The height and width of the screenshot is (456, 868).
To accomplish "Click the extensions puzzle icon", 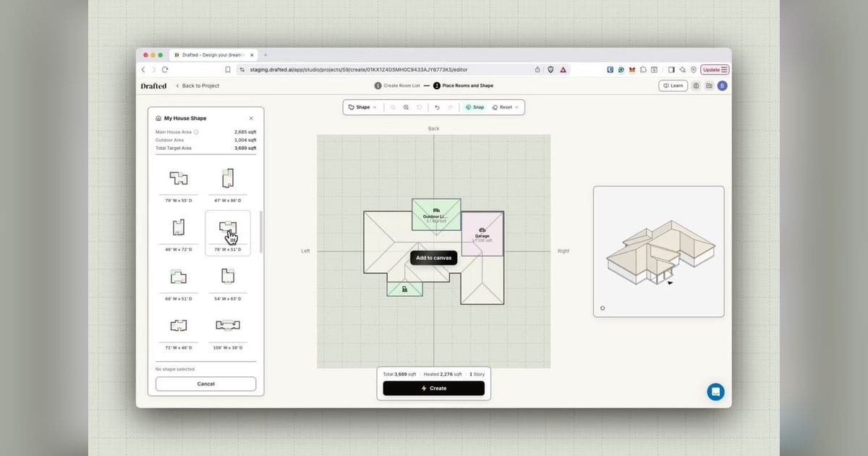I will click(643, 69).
